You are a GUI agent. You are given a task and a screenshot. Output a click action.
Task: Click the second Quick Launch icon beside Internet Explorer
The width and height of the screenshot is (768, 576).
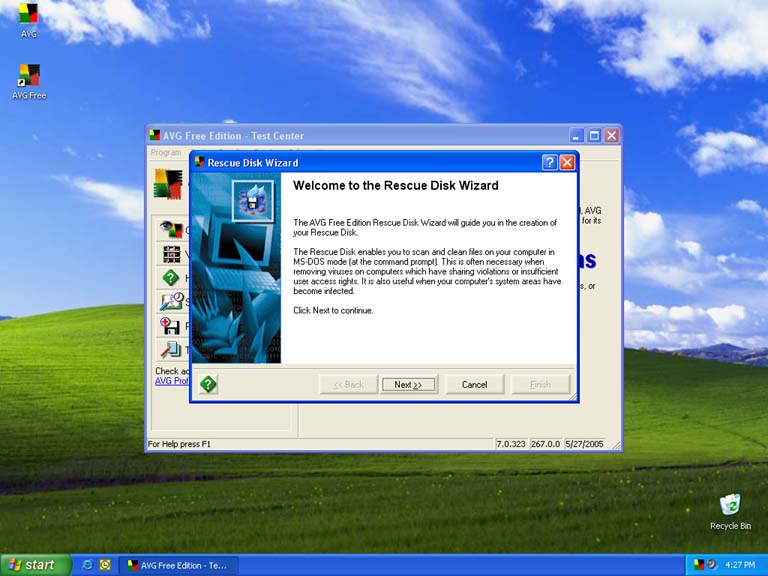click(104, 565)
